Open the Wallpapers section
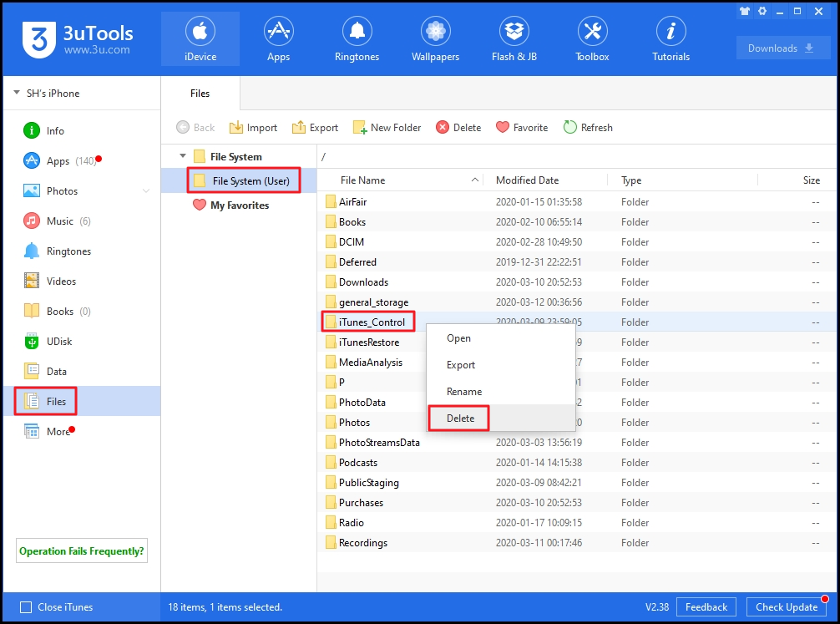The image size is (840, 624). (x=435, y=39)
